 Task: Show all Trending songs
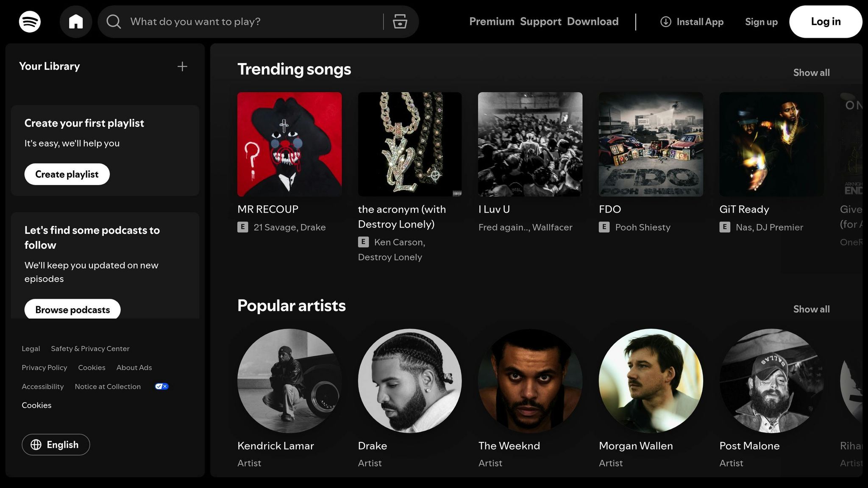pyautogui.click(x=811, y=72)
